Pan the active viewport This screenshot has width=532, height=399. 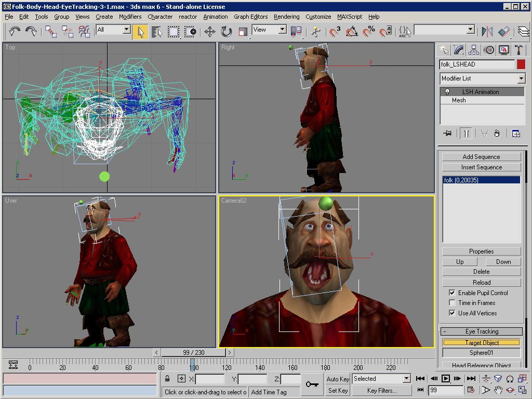click(497, 390)
